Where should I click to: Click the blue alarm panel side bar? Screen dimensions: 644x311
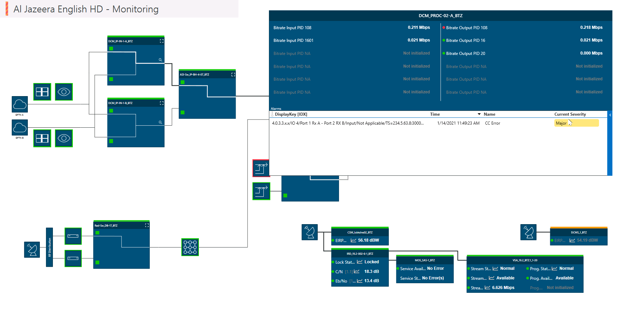(x=610, y=143)
